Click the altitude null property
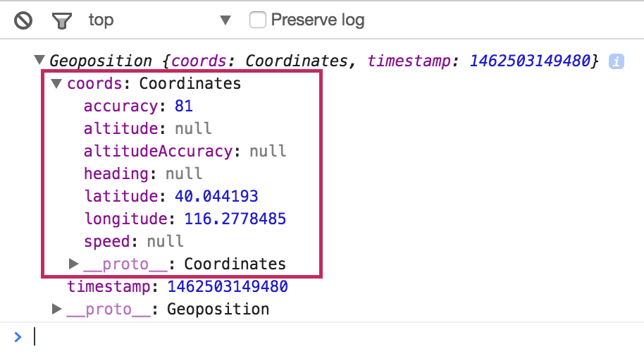Viewport: 644px width, 354px height. tap(147, 129)
